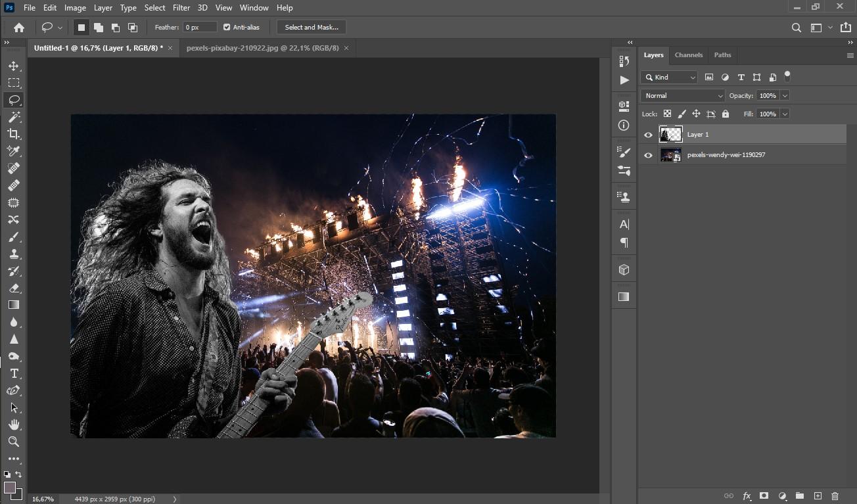Hide the pexels-wendy-wei-1190297 layer
This screenshot has height=504, width=857.
648,155
